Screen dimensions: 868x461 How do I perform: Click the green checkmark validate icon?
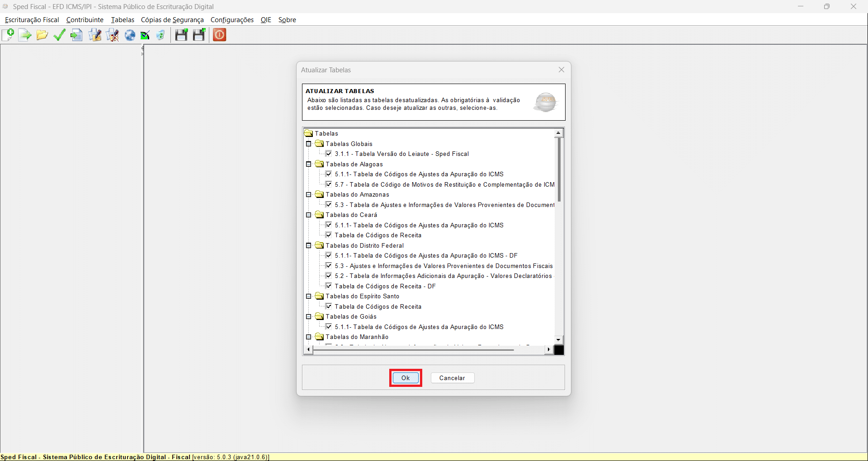(x=59, y=35)
